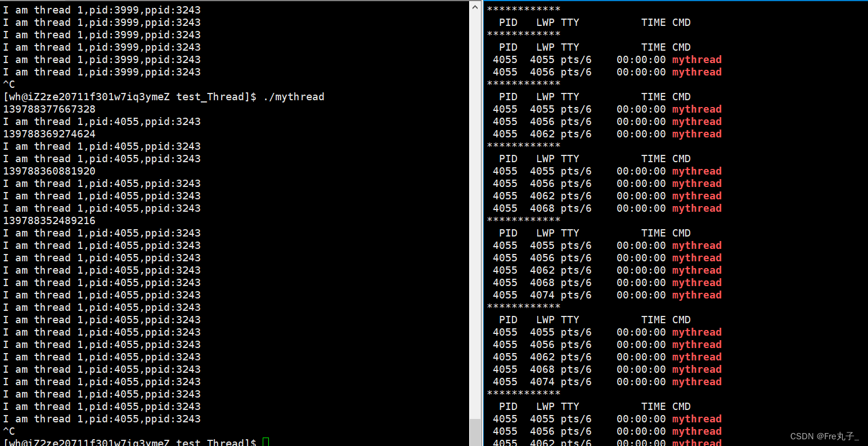868x446 pixels.
Task: Click the ^C line right above the ./mythread command
Action: (9, 84)
